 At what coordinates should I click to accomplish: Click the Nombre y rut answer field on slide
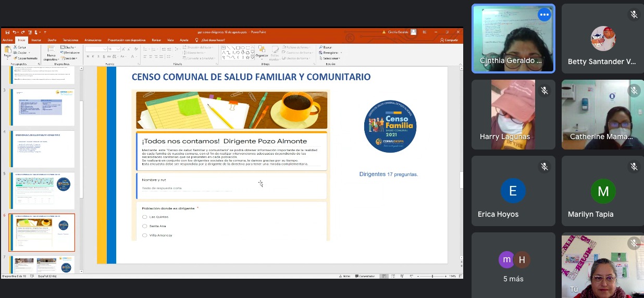(x=231, y=188)
